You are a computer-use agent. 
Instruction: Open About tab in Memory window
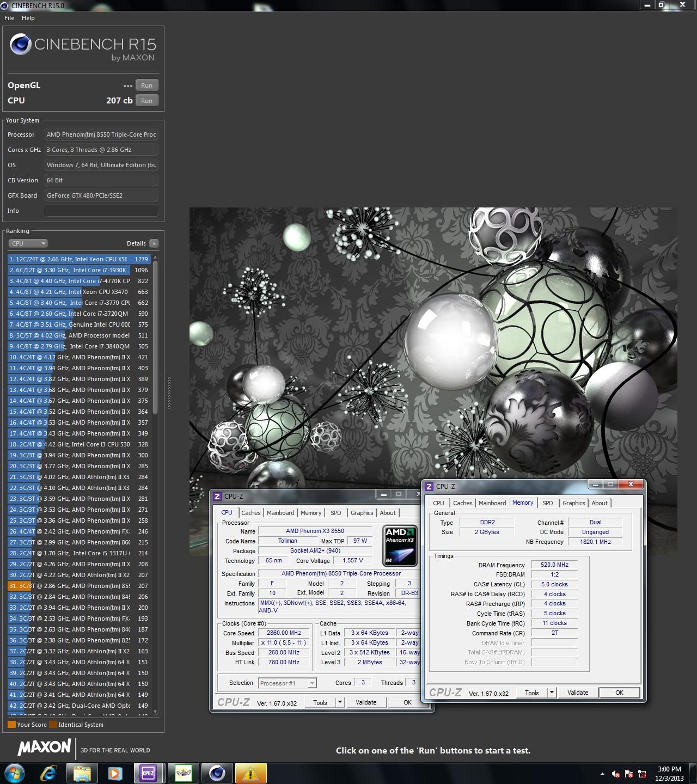point(600,503)
